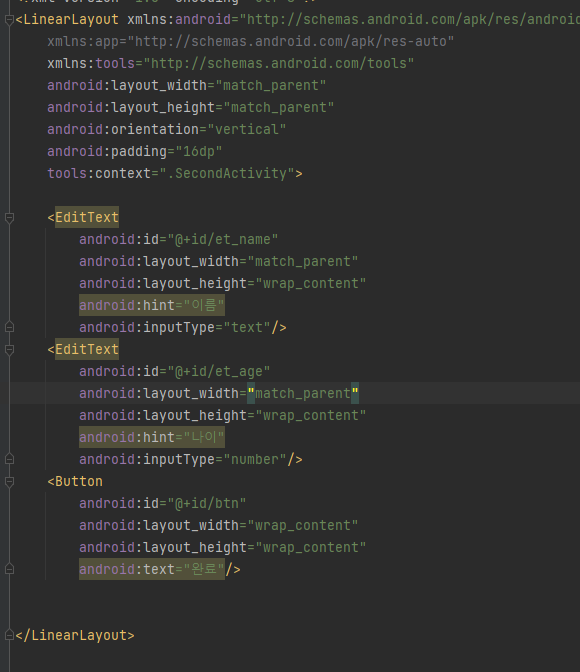Click root layout_width="match_parent" above layout_height="match_parent"
The height and width of the screenshot is (672, 580).
tap(186, 86)
